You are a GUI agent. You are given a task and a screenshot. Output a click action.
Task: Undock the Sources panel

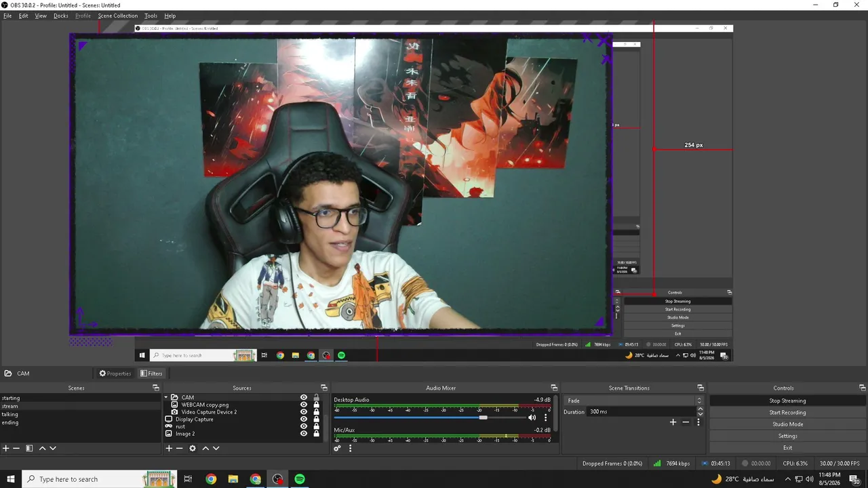tap(323, 388)
